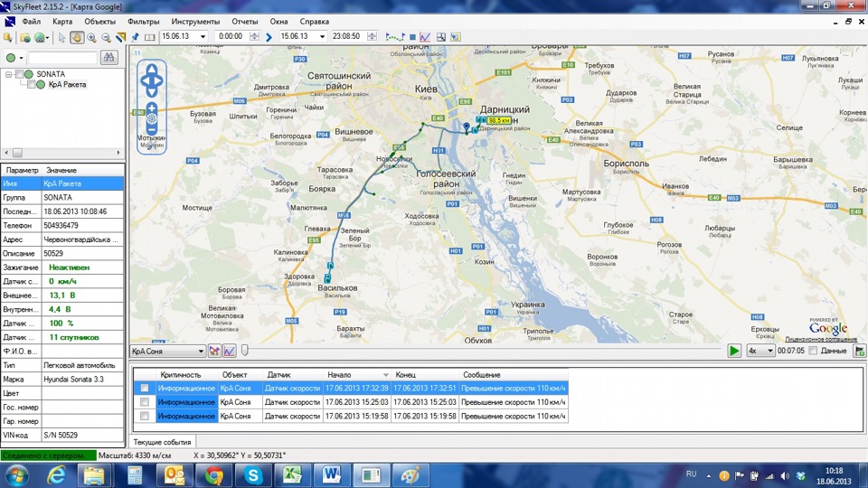The image size is (868, 488).
Task: Open the КрА Соня object dropdown
Action: [x=201, y=352]
